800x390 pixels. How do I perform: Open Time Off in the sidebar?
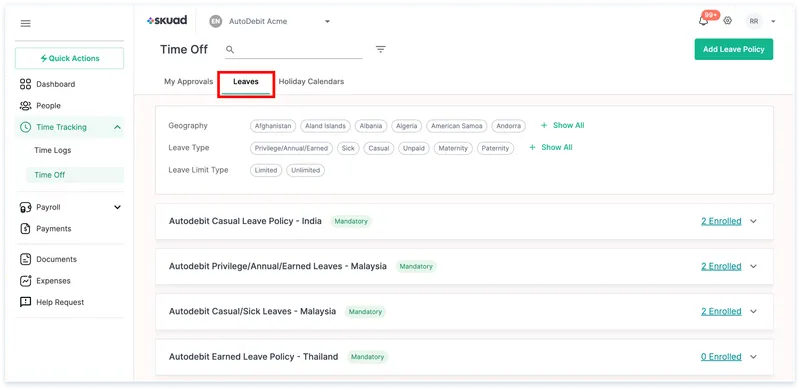click(74, 175)
